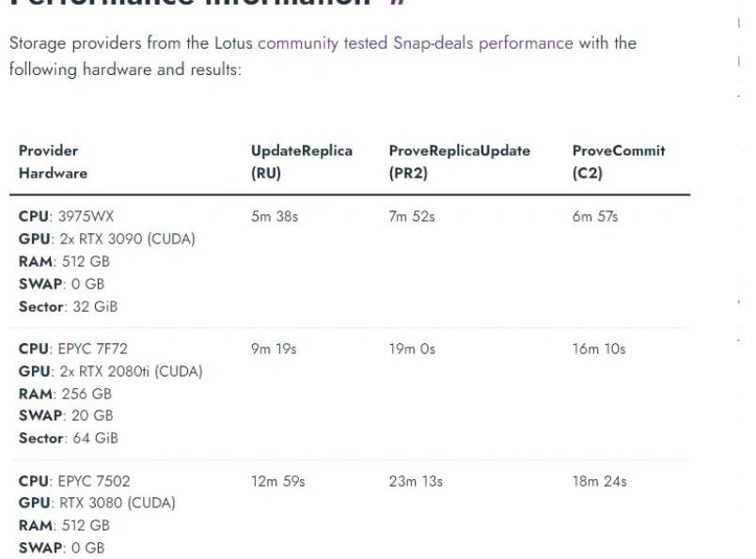
Task: Click the 6m 57s ProveCommit value
Action: pos(595,216)
